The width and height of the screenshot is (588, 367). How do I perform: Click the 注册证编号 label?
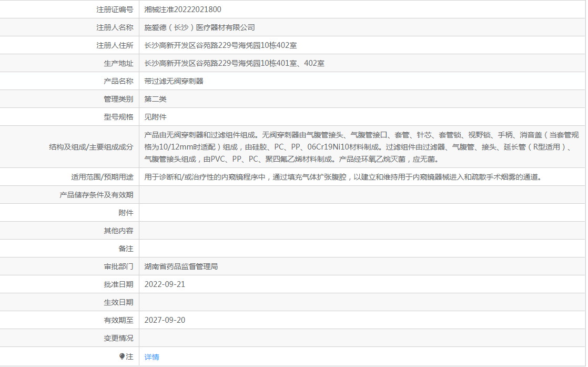point(115,9)
